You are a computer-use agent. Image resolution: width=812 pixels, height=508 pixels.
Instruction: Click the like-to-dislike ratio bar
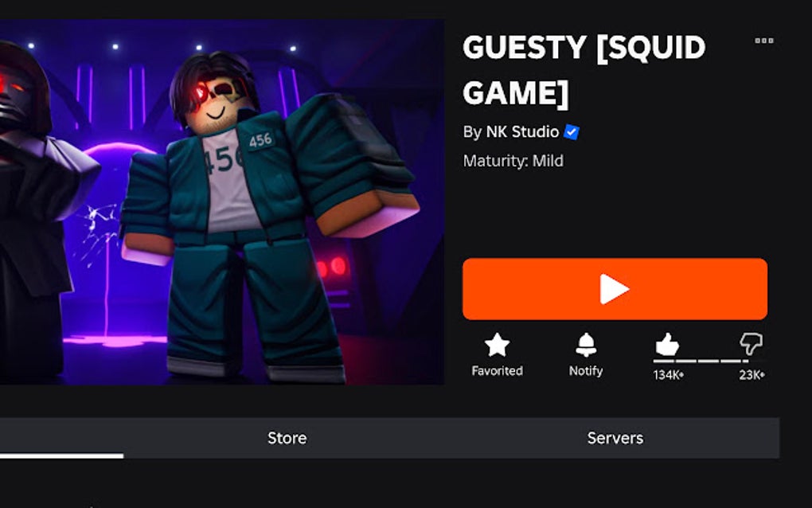(701, 361)
